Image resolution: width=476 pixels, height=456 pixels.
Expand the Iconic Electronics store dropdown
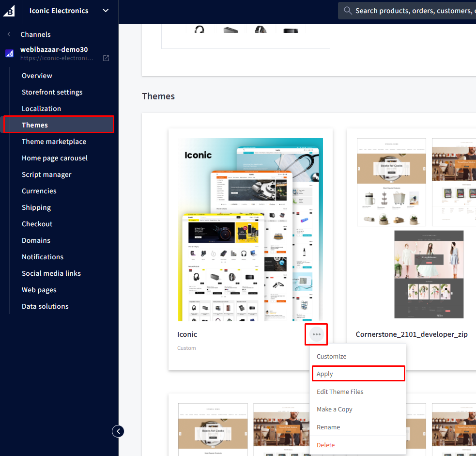[x=106, y=11]
